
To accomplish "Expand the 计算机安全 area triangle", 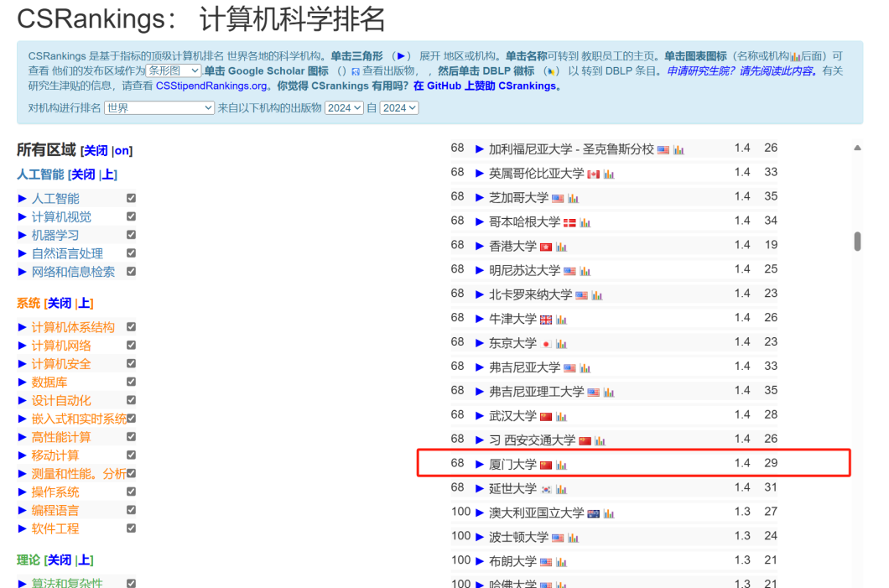I will click(x=22, y=363).
